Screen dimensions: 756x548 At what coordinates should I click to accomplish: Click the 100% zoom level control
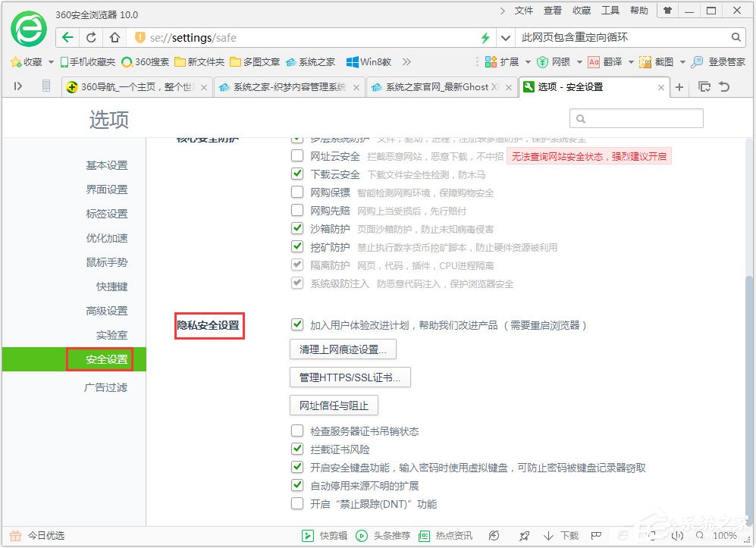724,534
